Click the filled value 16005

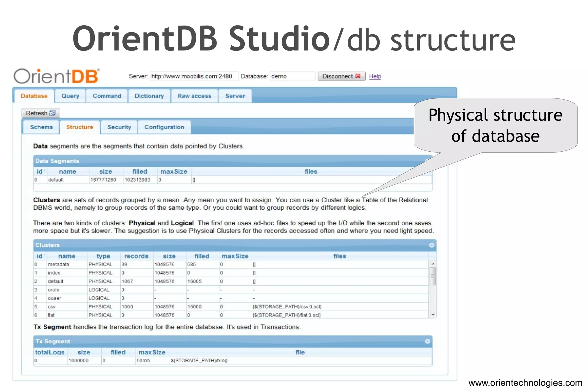(x=194, y=281)
